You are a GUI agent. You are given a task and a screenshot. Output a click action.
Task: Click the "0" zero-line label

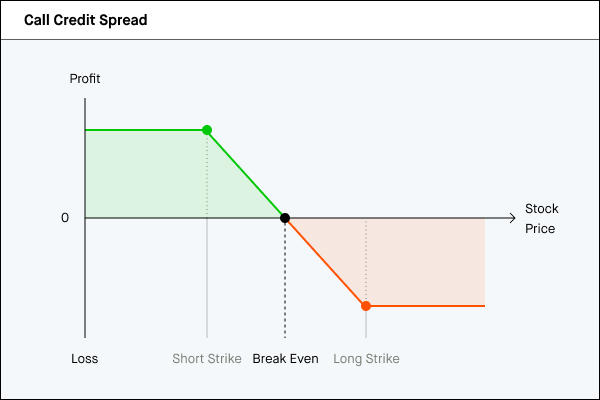(x=65, y=218)
